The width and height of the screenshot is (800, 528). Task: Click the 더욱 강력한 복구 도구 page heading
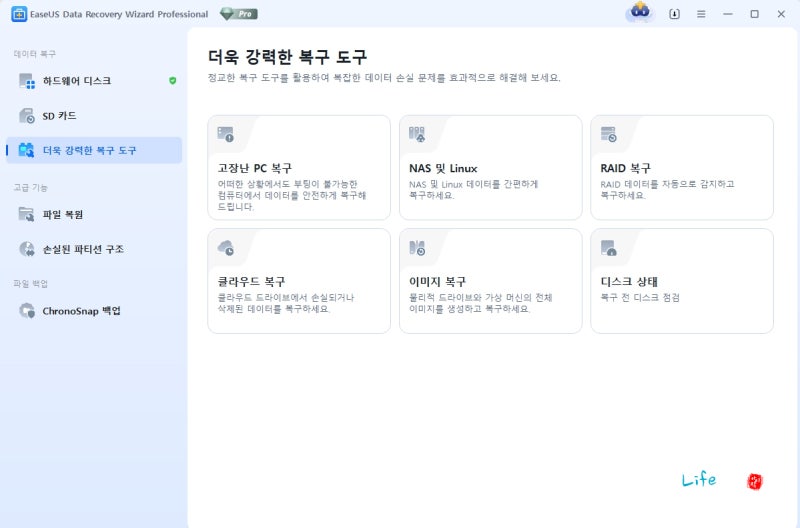(x=287, y=57)
